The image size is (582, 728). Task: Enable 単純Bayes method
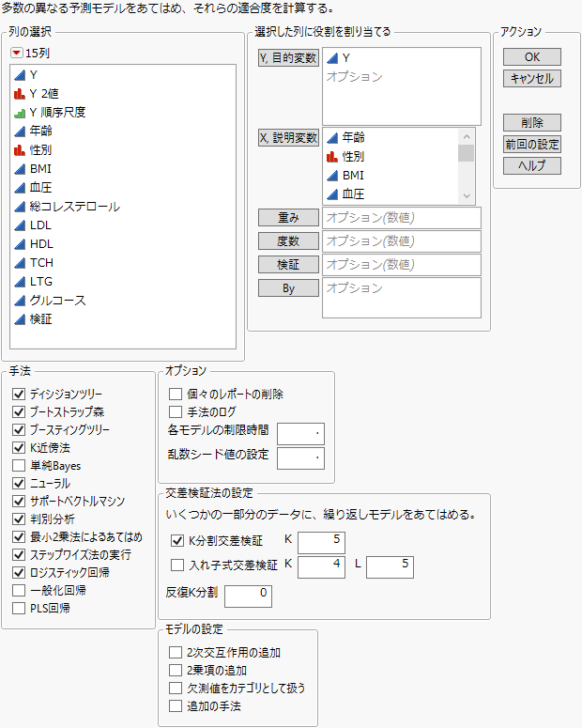click(19, 466)
